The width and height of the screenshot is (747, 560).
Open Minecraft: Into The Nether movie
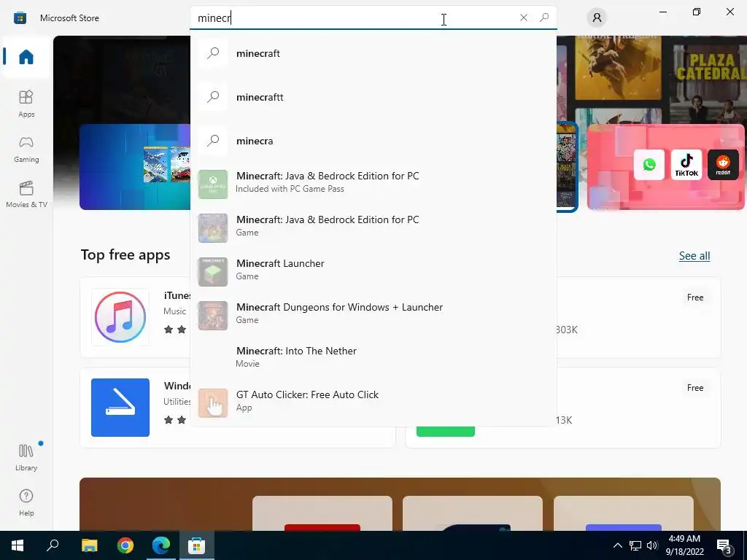coord(373,358)
